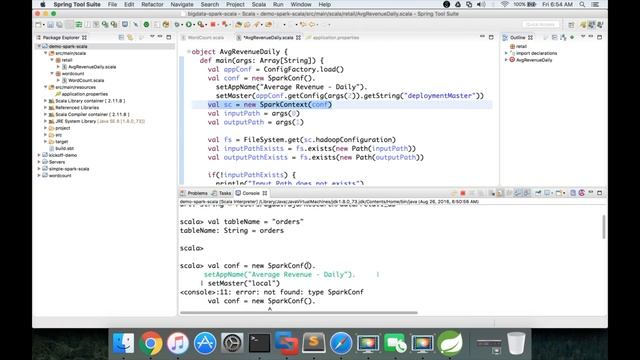The image size is (640, 360).
Task: Click the Quick Access search field
Action: (x=540, y=25)
